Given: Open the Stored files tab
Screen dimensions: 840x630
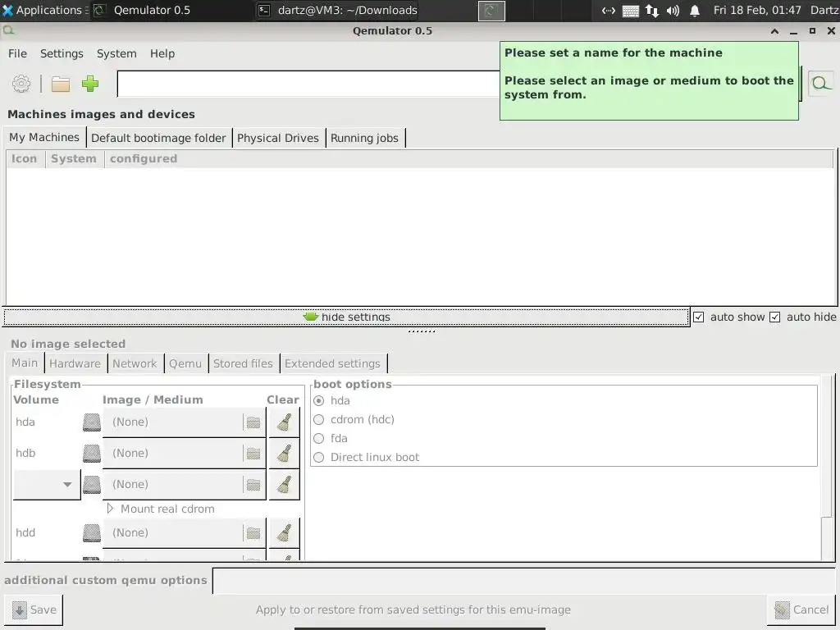Looking at the screenshot, I should point(243,363).
